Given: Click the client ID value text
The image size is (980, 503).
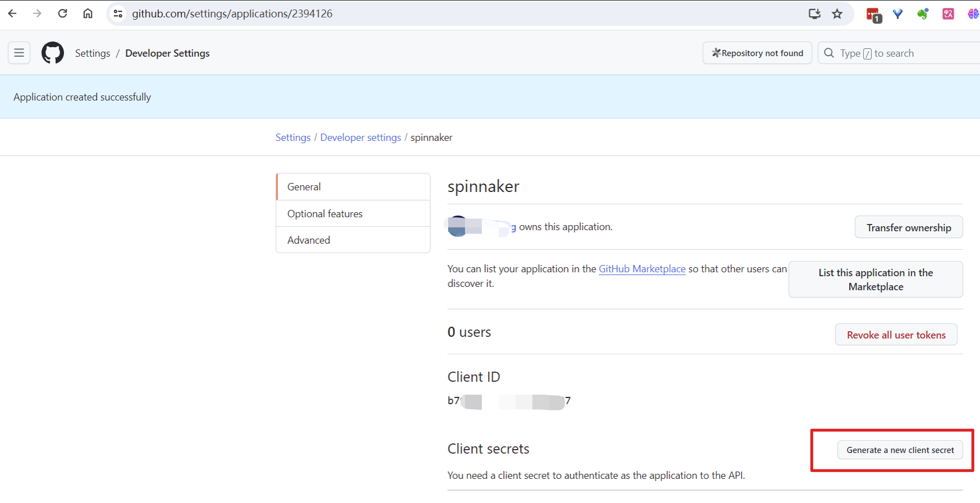Looking at the screenshot, I should 509,401.
